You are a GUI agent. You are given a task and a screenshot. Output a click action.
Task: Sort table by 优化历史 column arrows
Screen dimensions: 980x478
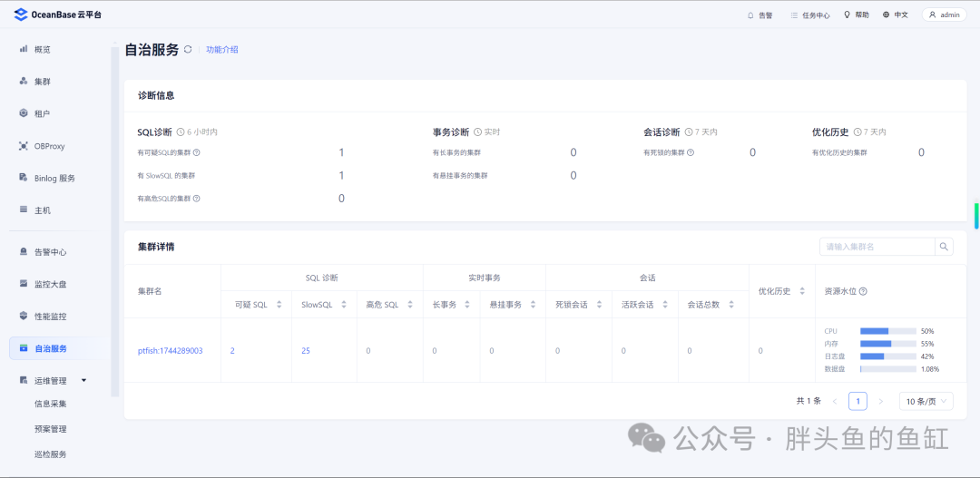pyautogui.click(x=802, y=292)
